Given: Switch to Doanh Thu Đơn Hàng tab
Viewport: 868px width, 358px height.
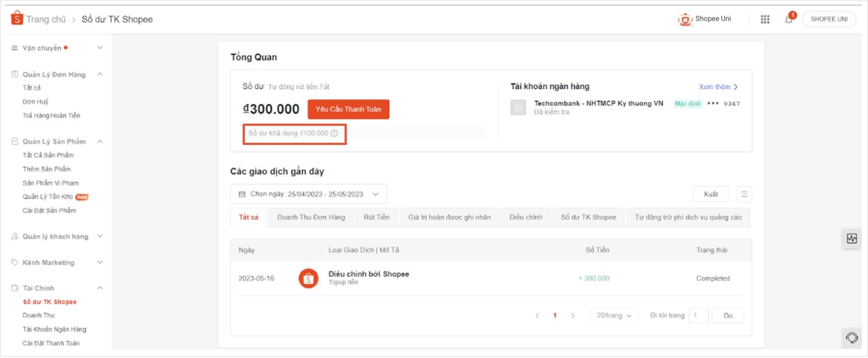Looking at the screenshot, I should pyautogui.click(x=311, y=218).
